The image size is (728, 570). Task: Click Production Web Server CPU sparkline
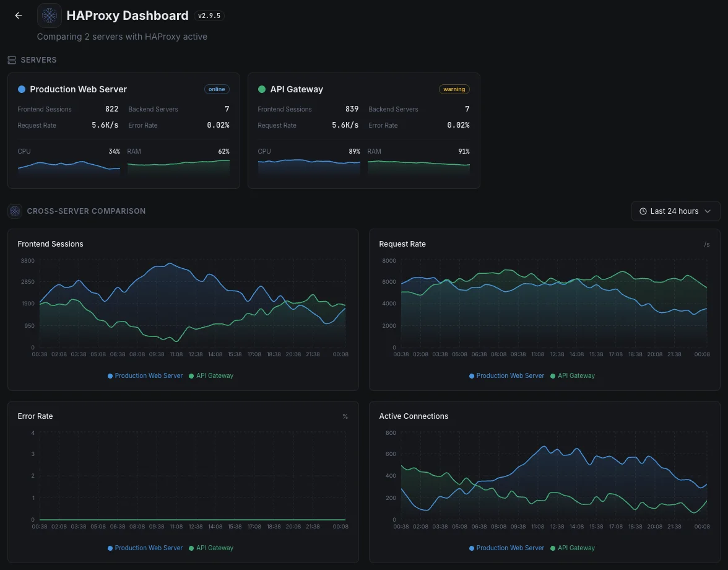[x=69, y=167]
